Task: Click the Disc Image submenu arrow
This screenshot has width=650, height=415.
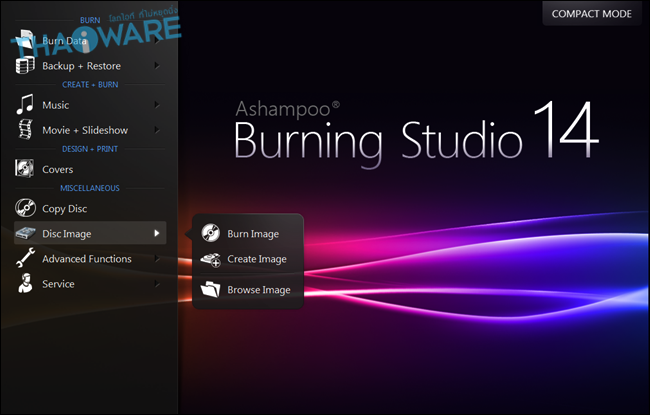Action: (157, 233)
